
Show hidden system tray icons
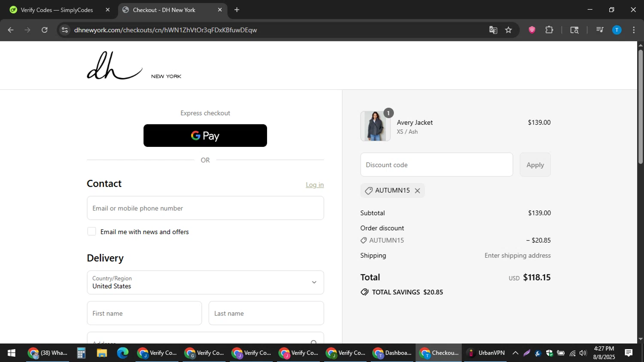[515, 353]
